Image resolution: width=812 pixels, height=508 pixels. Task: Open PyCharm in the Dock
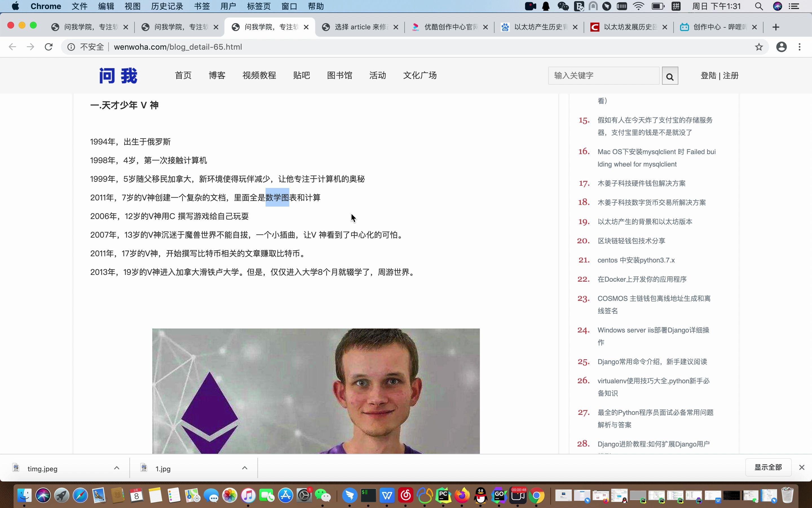tap(443, 495)
